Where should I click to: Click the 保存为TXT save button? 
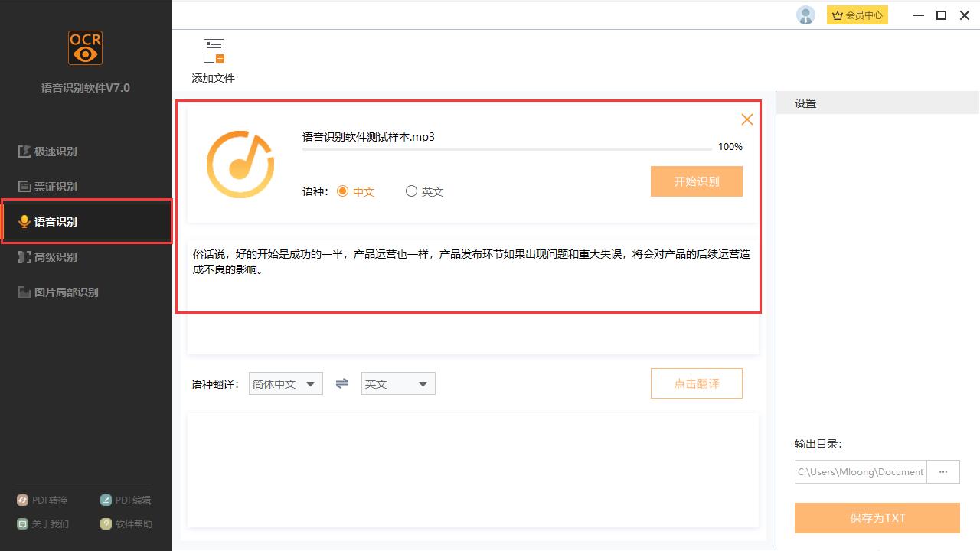coord(877,518)
